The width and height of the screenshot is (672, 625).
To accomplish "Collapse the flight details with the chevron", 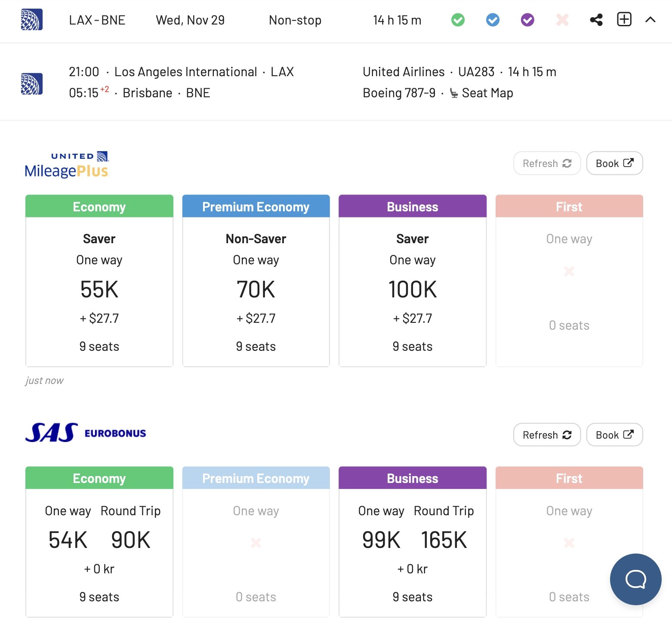I will point(650,19).
